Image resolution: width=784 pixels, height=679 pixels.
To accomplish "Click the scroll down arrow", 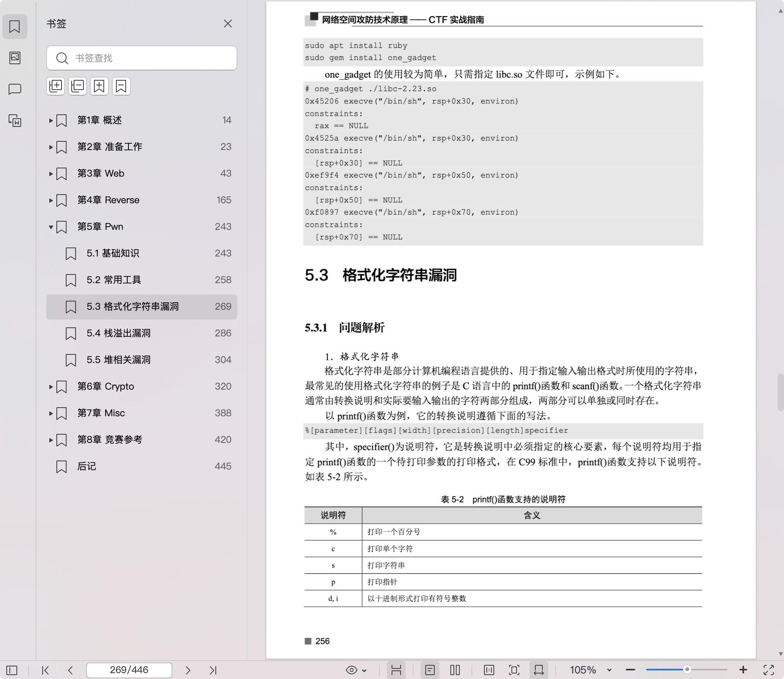I will [x=780, y=654].
